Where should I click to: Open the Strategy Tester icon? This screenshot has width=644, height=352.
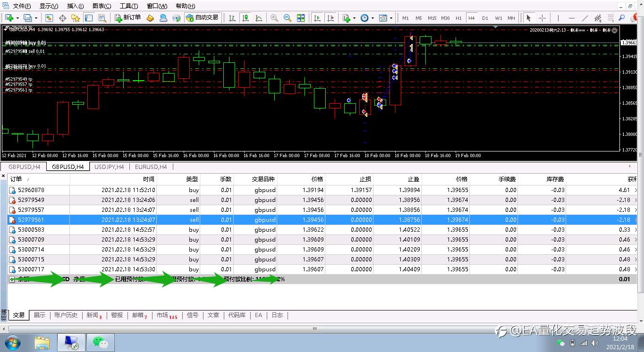point(102,18)
